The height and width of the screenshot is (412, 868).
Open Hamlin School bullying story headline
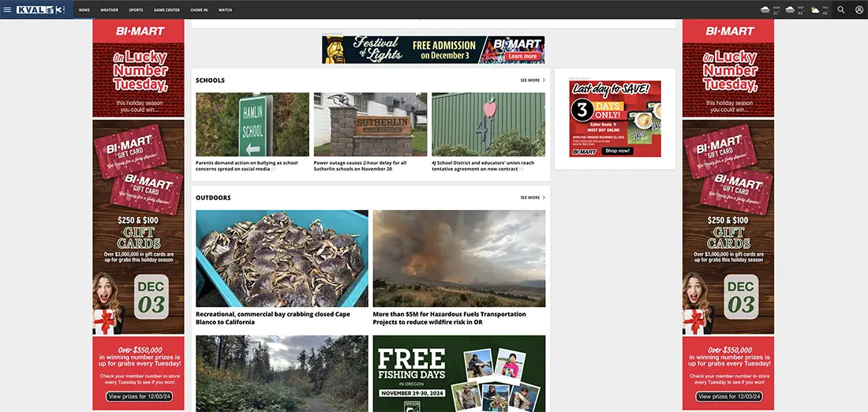247,166
